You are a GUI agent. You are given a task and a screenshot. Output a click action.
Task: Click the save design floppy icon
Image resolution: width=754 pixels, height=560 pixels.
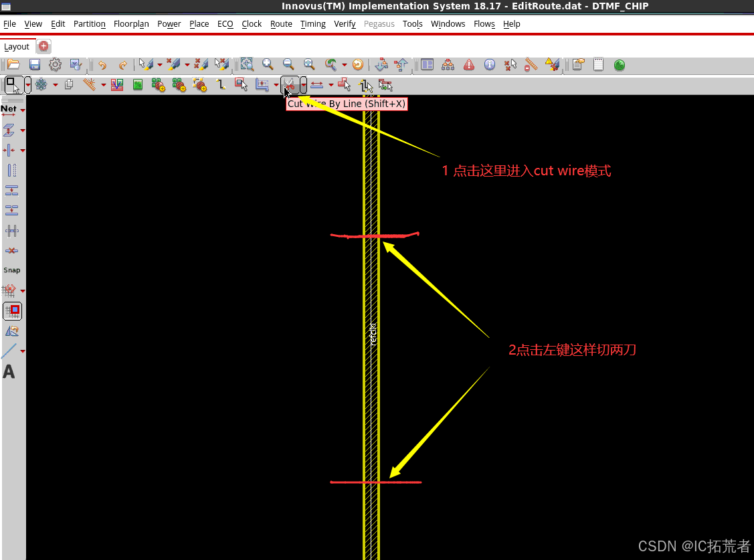(35, 64)
